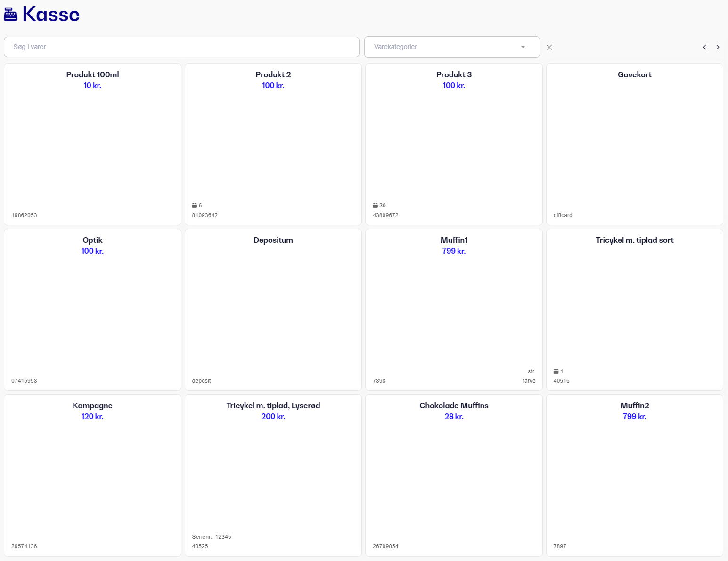
Task: Click barcode 43809672
Action: (x=385, y=215)
